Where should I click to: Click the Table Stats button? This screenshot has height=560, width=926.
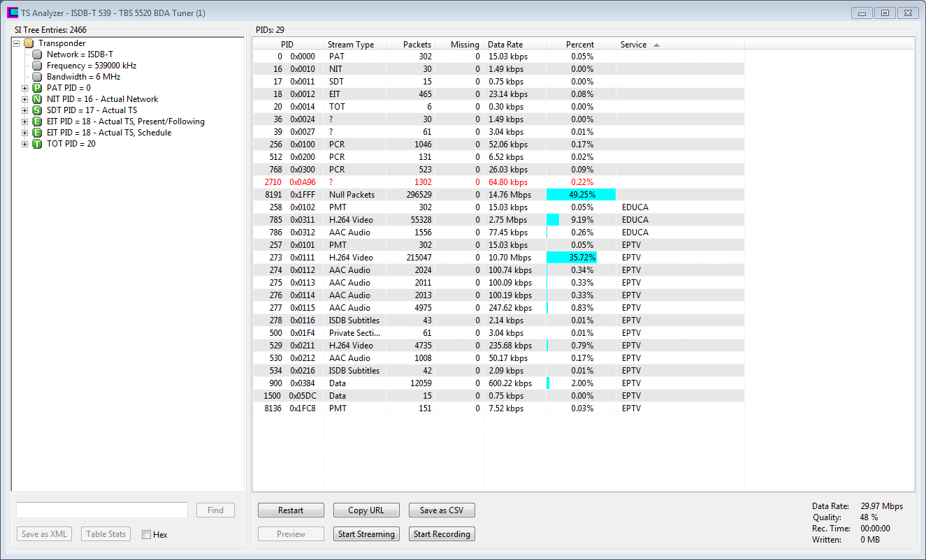(x=106, y=534)
